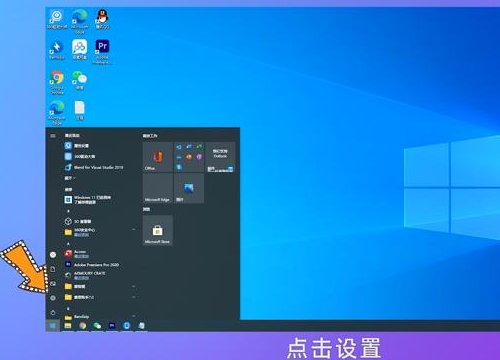The image size is (500, 360).
Task: Click the letter B header in app list
Action: [x=68, y=308]
